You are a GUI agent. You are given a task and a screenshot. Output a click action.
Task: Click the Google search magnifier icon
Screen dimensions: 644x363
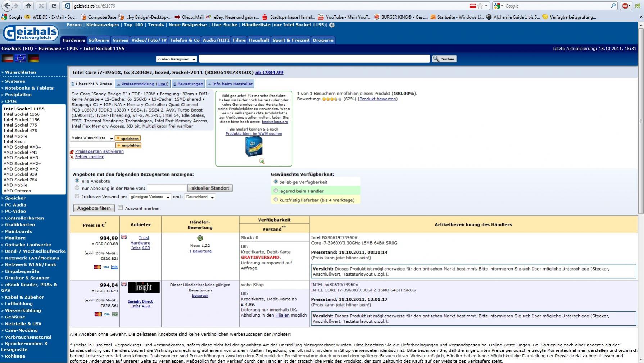[x=613, y=6]
